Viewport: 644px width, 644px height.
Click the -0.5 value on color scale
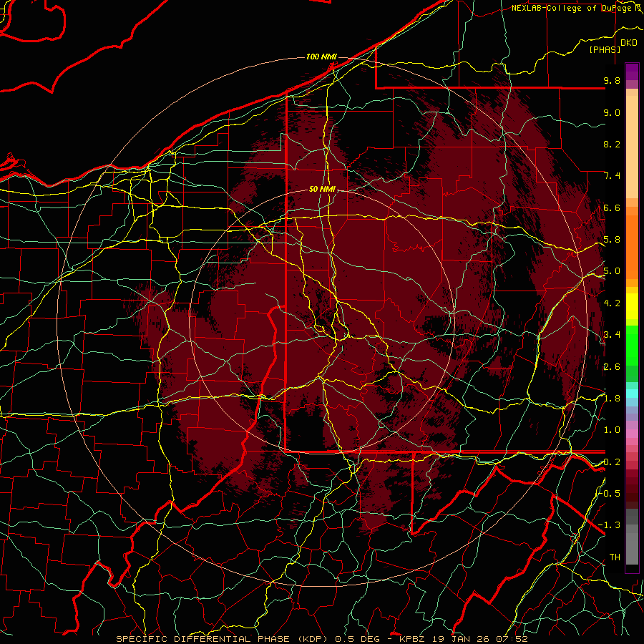tap(610, 494)
